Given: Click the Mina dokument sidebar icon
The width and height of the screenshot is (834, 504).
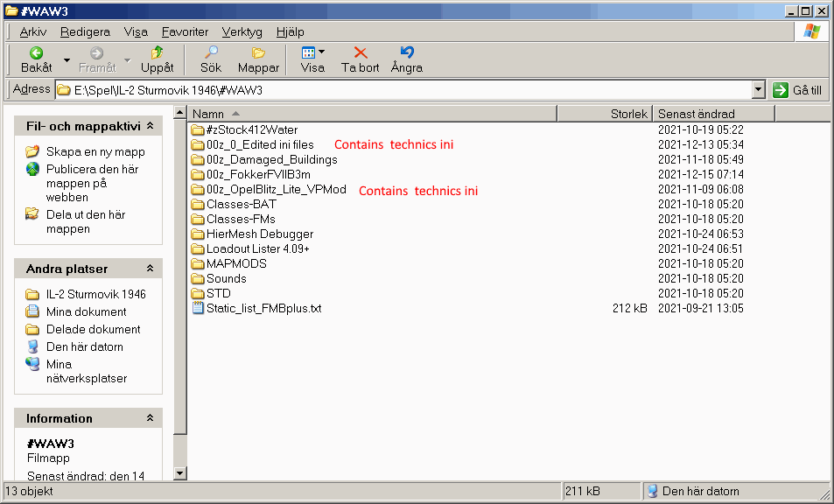Looking at the screenshot, I should click(32, 311).
